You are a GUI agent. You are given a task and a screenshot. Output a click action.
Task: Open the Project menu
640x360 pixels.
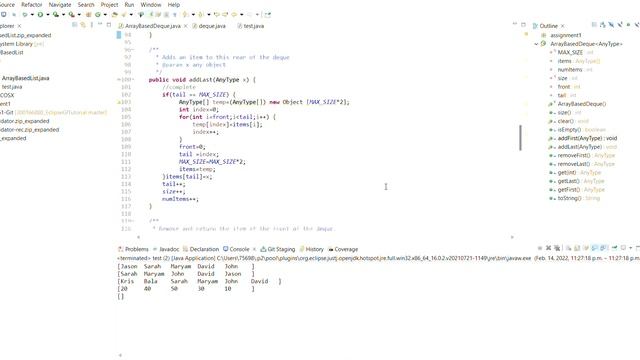109,5
